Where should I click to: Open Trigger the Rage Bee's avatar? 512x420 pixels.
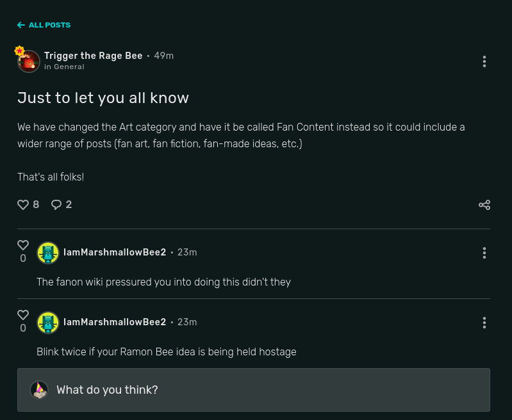click(x=29, y=61)
